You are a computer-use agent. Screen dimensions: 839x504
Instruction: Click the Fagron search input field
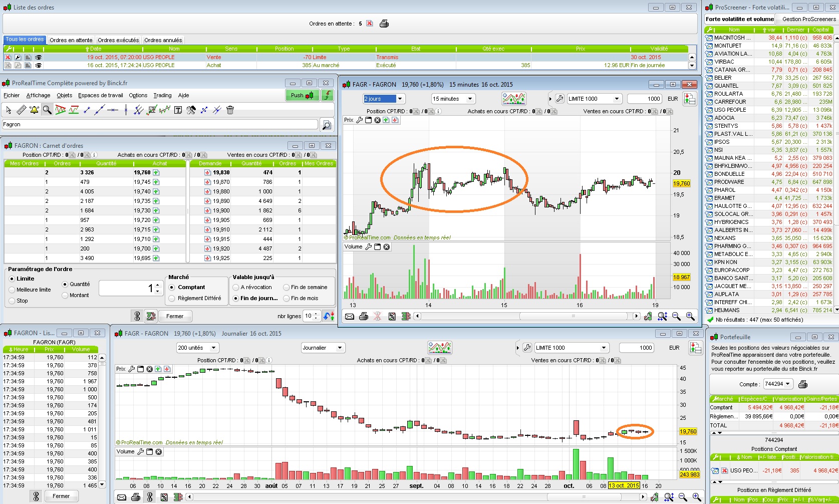(x=160, y=124)
